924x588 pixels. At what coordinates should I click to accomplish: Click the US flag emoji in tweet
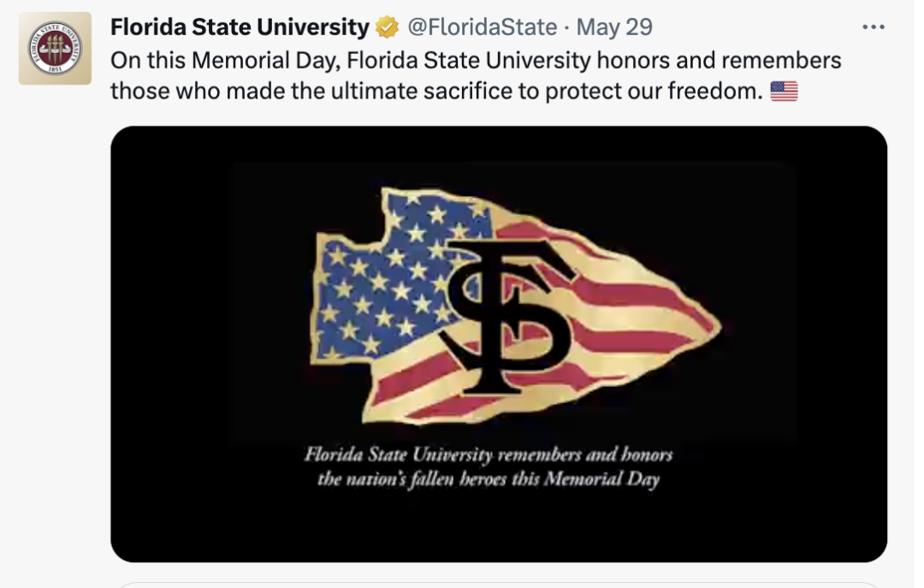(x=784, y=91)
